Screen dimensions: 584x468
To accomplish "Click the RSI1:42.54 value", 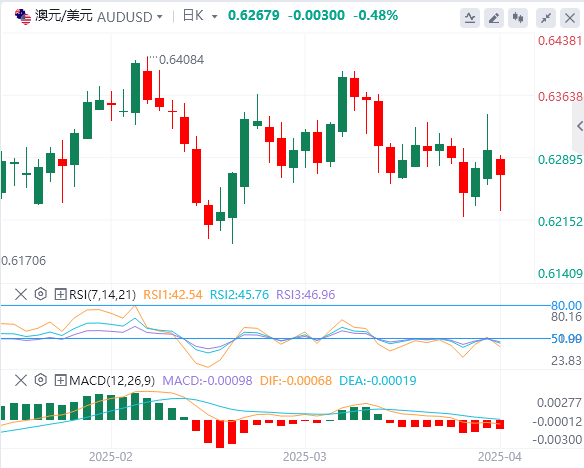I will (x=173, y=295).
